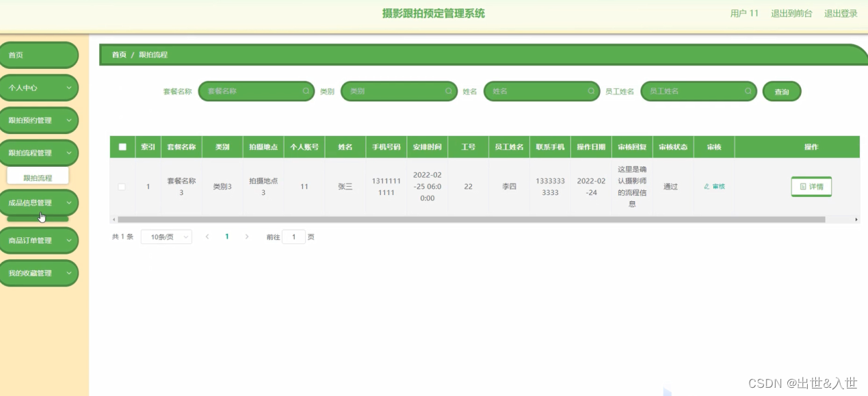Open 首页 in the sidebar
This screenshot has height=396, width=868.
38,55
